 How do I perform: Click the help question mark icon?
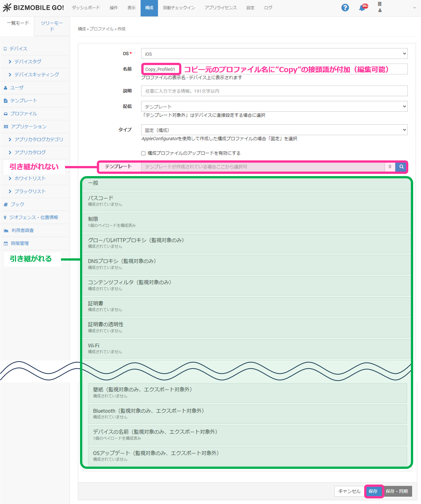(345, 8)
